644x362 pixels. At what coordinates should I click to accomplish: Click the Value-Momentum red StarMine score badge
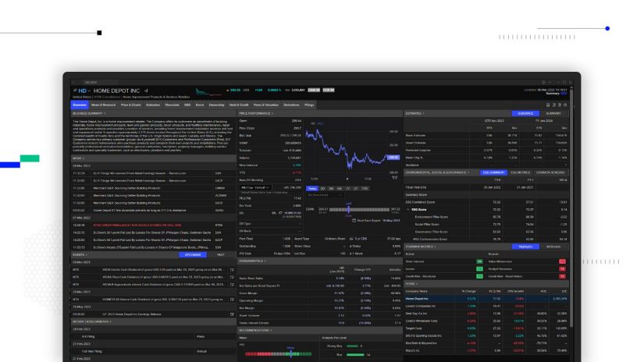pyautogui.click(x=562, y=261)
